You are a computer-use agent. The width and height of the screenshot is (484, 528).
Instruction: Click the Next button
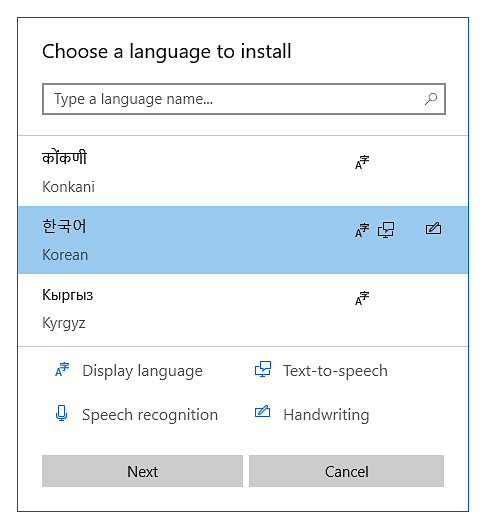[142, 471]
